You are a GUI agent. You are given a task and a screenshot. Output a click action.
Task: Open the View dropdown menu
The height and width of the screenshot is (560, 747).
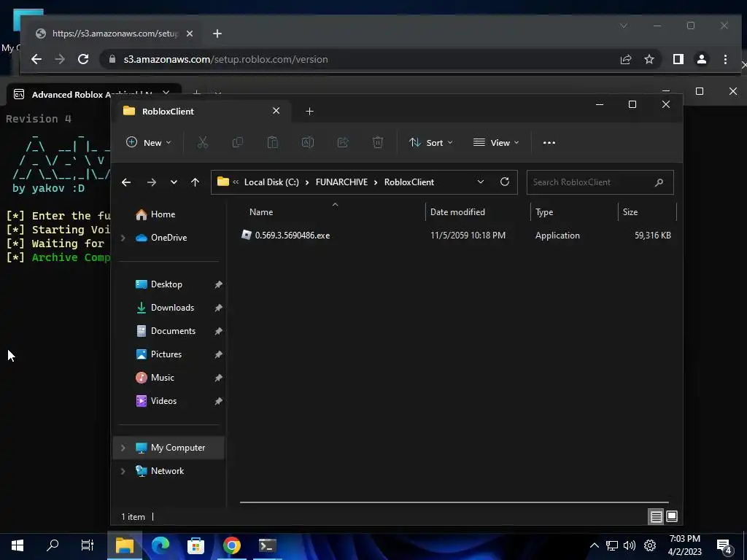pyautogui.click(x=496, y=142)
